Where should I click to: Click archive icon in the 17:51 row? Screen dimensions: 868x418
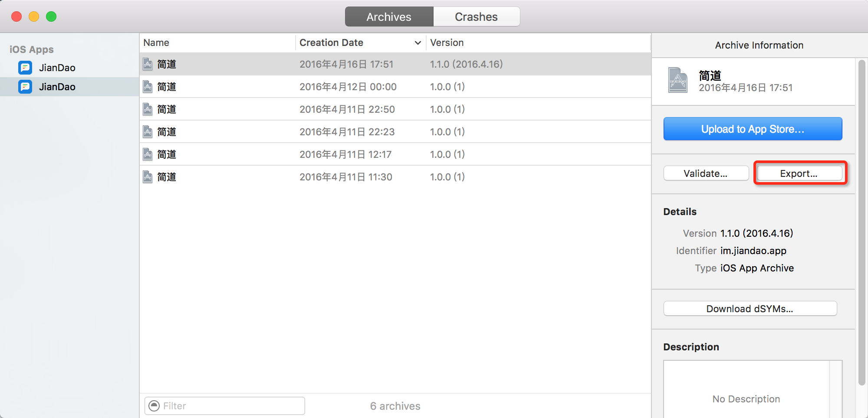[x=148, y=64]
